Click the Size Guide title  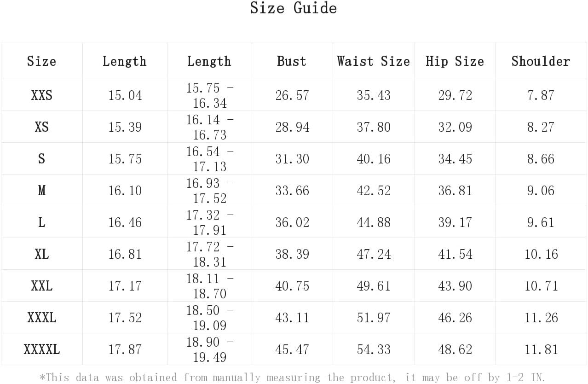tap(294, 8)
